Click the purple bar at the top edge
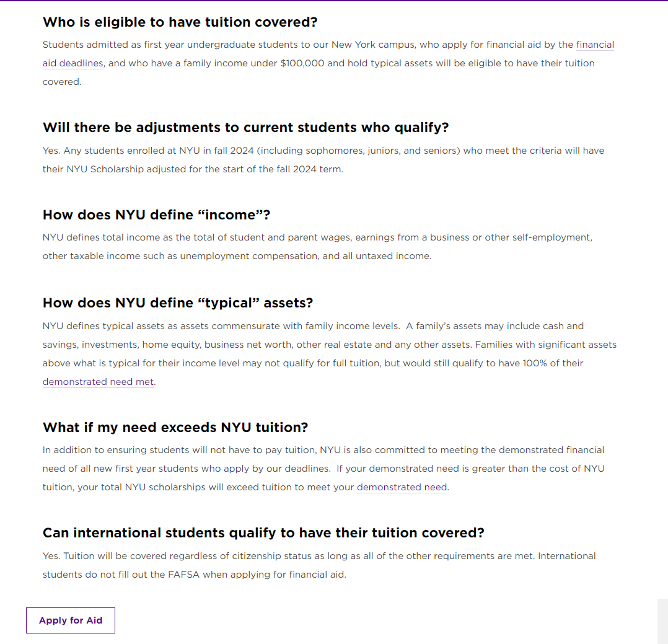This screenshot has height=644, width=668. coord(334,2)
